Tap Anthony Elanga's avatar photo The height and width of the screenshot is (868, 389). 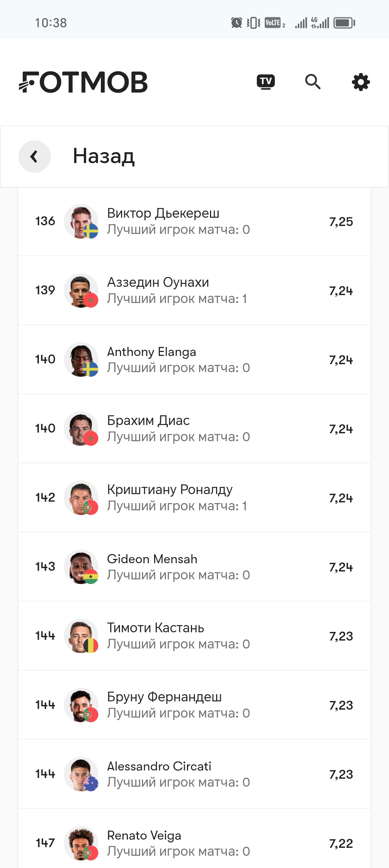(81, 360)
